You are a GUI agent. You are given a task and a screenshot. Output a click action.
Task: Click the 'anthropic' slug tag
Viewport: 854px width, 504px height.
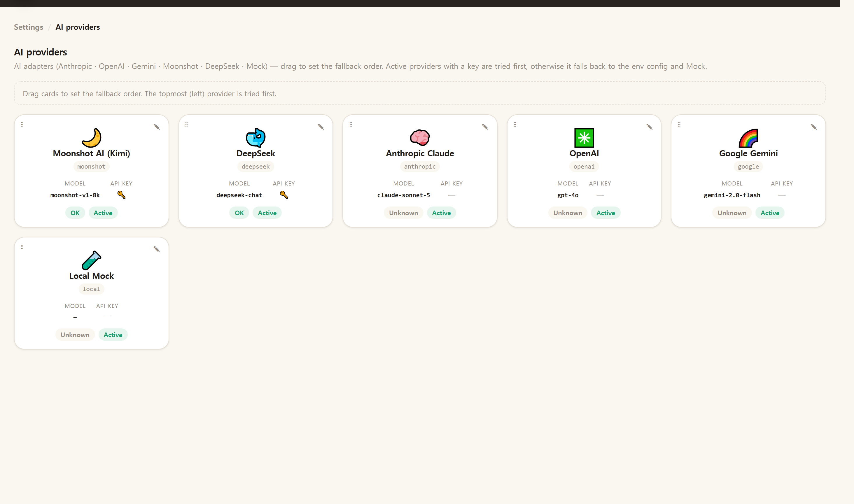click(420, 167)
